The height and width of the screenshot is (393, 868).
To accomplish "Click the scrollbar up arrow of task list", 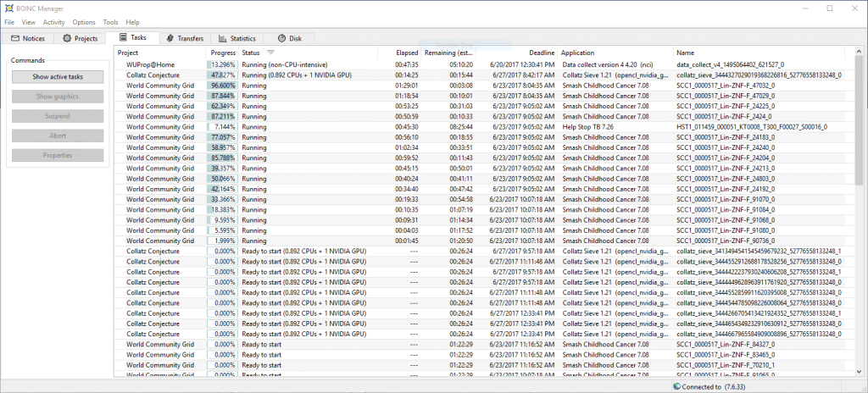I will tap(859, 52).
